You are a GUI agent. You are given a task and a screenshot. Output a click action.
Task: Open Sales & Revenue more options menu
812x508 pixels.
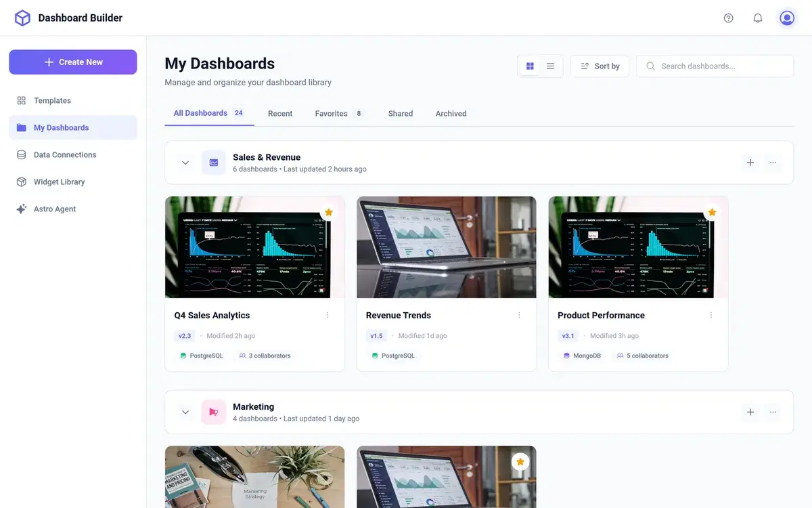773,163
